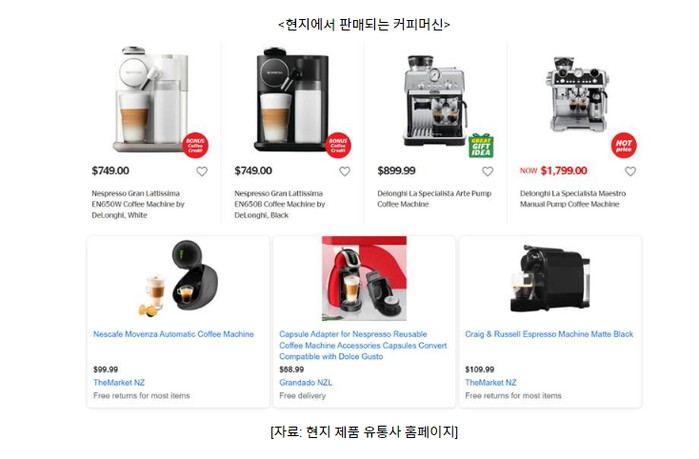Open the black Nespresso Gran Lattissima image
This screenshot has height=459, width=699.
tap(292, 99)
